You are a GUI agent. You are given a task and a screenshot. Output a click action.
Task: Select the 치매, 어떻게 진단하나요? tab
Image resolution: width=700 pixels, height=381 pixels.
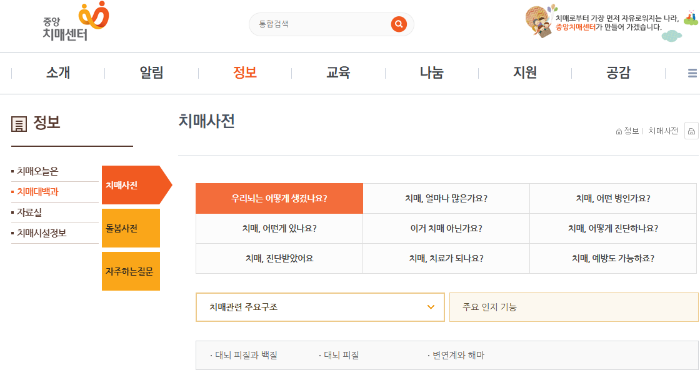pyautogui.click(x=613, y=228)
